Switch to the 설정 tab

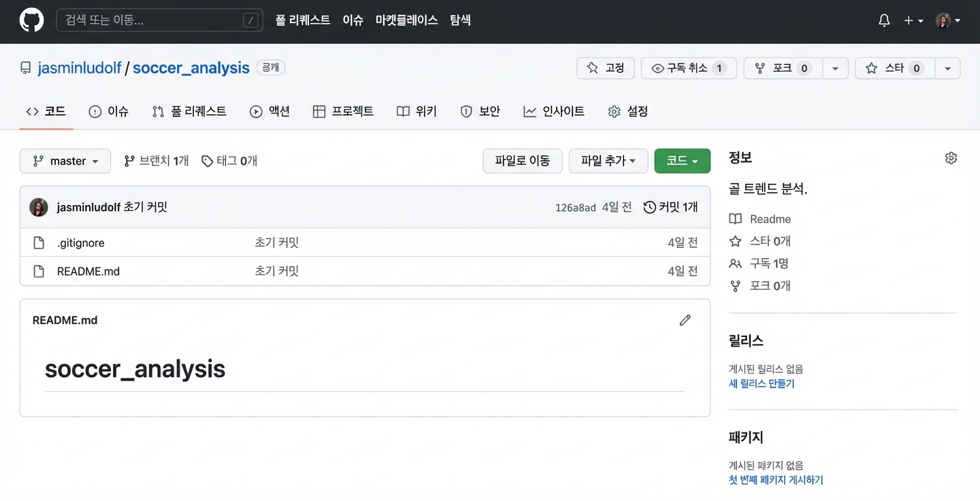point(628,112)
